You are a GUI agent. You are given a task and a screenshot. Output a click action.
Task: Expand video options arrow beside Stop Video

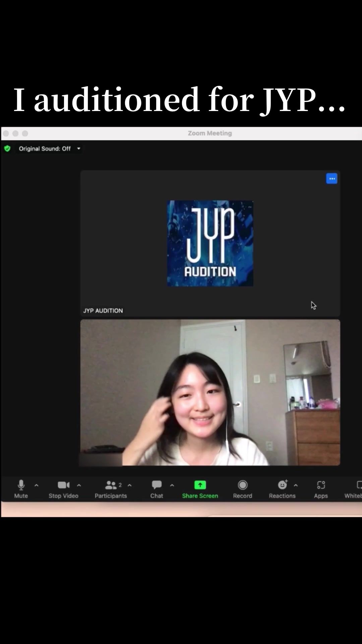[x=79, y=485]
